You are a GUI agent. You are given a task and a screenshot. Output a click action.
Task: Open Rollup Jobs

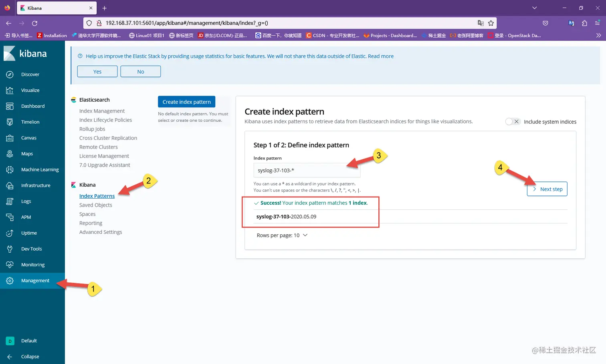[92, 129]
